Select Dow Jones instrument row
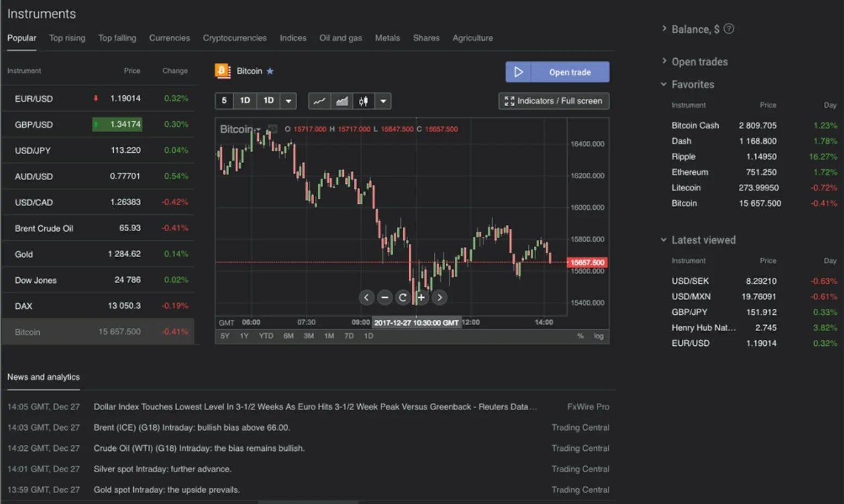 tap(98, 280)
